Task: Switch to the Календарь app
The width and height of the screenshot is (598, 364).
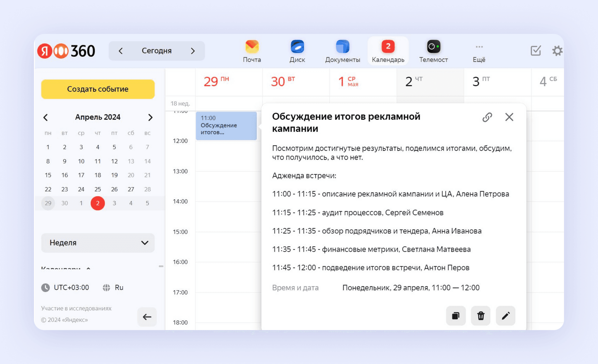Action: pos(388,51)
